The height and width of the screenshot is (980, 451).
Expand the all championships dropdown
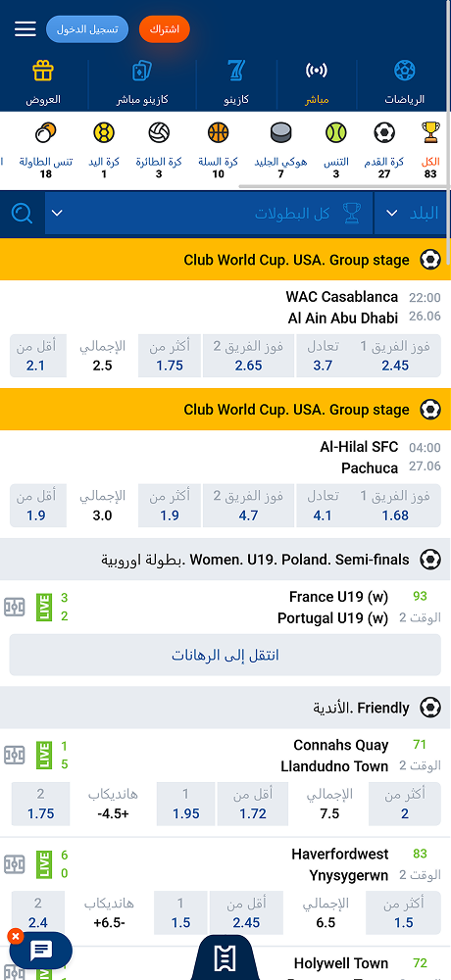pyautogui.click(x=209, y=213)
